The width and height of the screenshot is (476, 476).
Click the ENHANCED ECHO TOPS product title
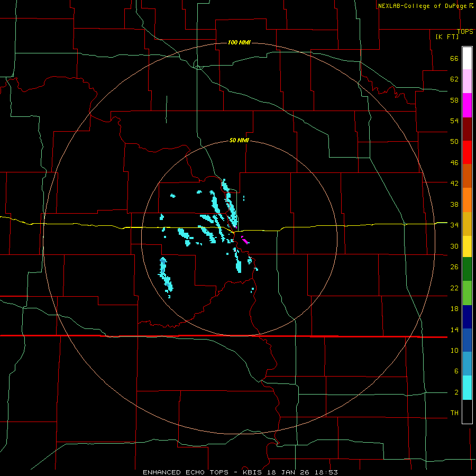coord(186,472)
